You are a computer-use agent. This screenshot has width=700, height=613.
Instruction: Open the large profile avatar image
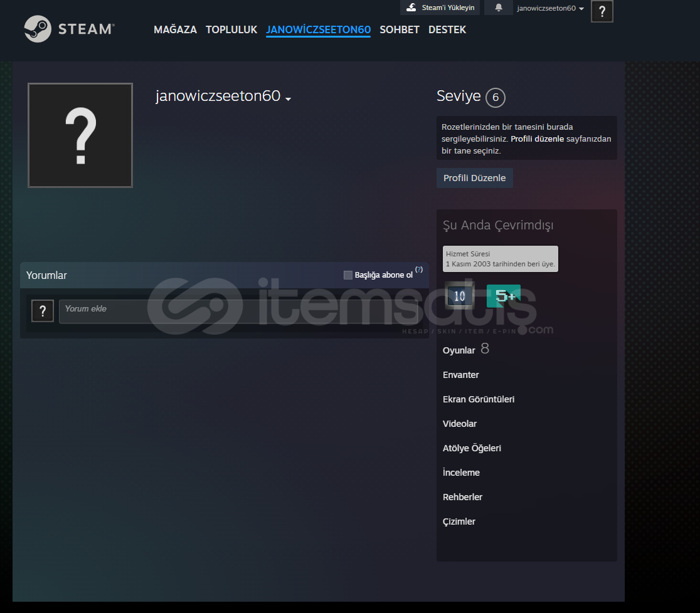80,135
